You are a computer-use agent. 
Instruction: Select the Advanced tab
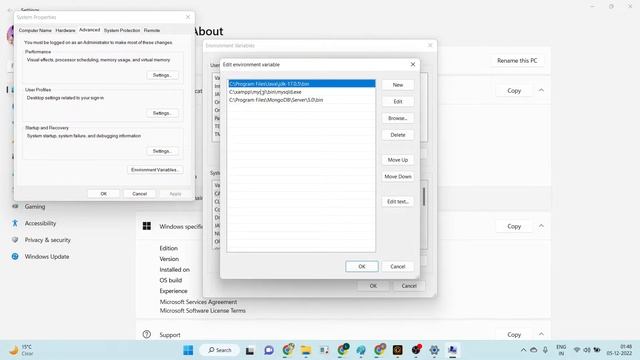click(89, 30)
